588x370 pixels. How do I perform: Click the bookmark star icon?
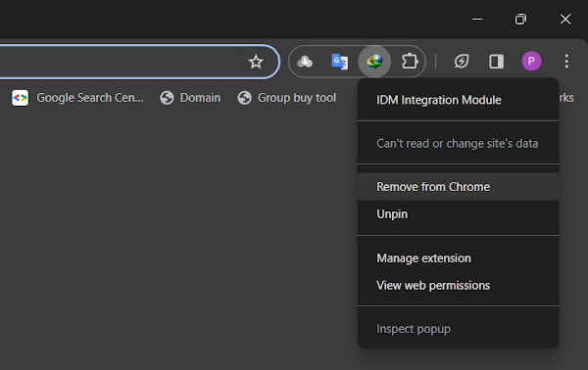(256, 62)
